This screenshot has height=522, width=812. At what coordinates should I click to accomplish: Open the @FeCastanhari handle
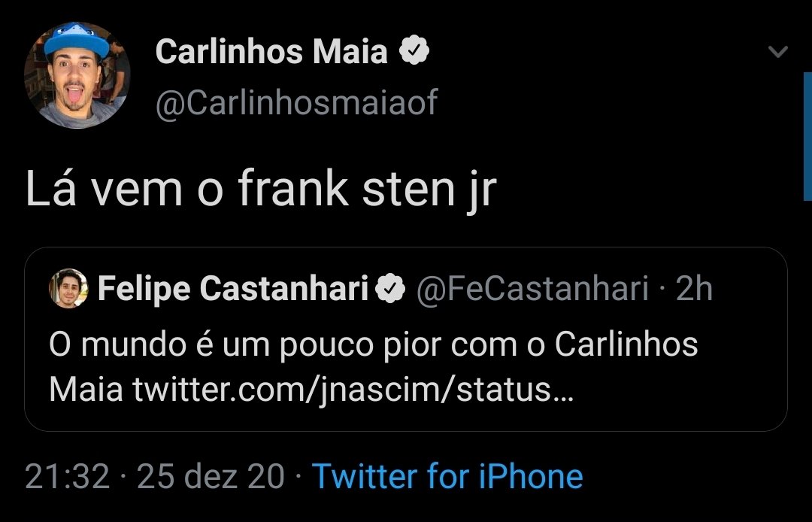tap(532, 289)
